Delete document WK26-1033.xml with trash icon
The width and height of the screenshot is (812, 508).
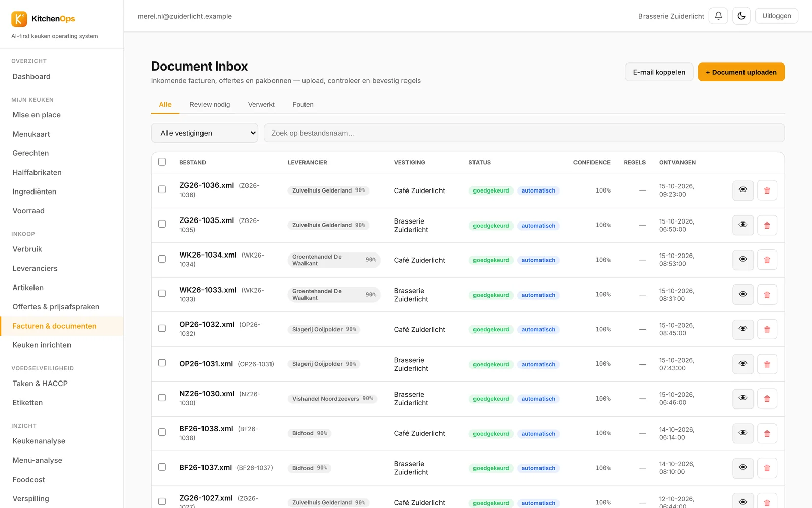(x=767, y=295)
